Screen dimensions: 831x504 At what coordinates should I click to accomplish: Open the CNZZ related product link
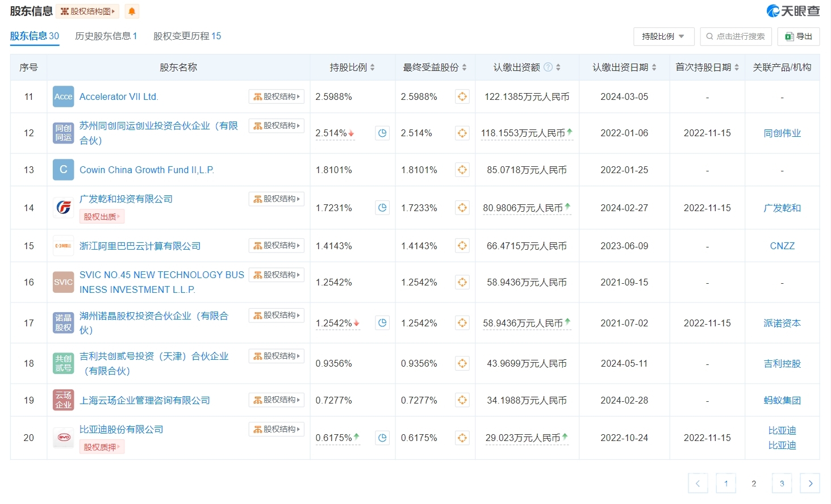click(x=782, y=246)
